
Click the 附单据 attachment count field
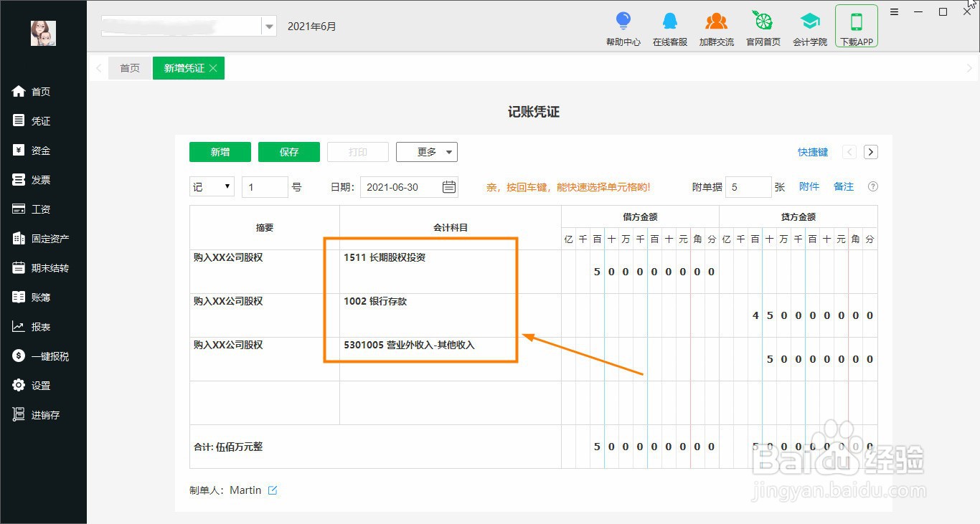748,186
